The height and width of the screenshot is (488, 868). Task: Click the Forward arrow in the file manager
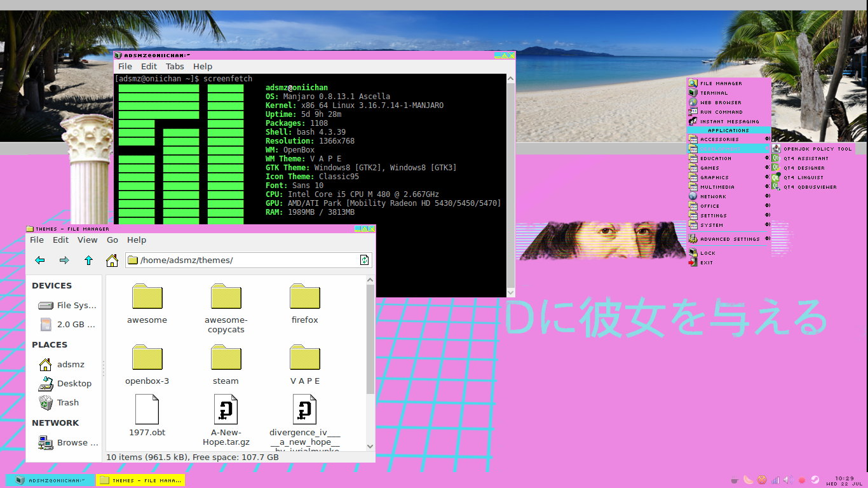point(64,260)
